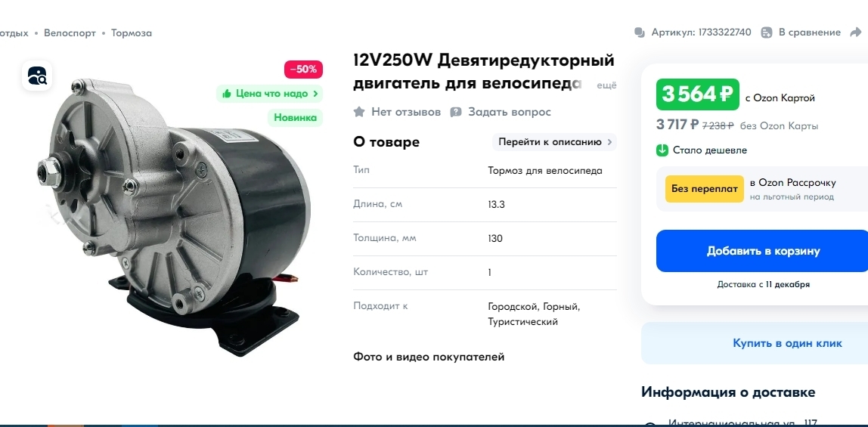This screenshot has width=868, height=427.
Task: Add the item with Добавить в корзину
Action: tap(763, 251)
